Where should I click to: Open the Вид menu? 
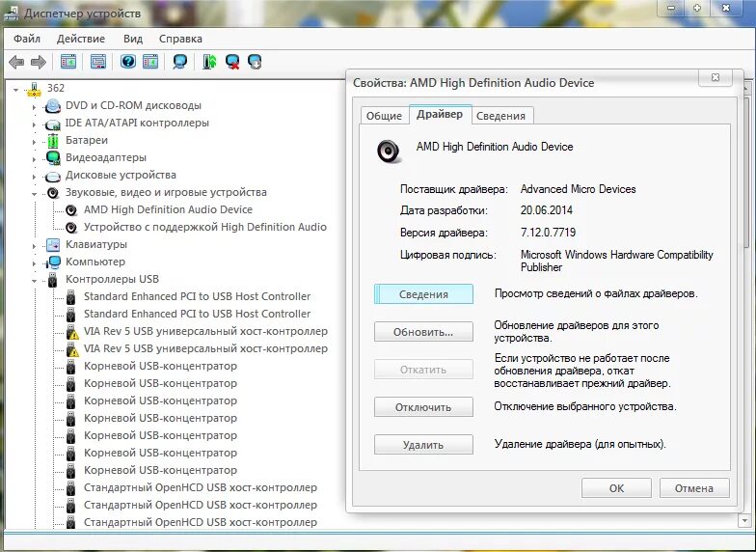pos(133,39)
